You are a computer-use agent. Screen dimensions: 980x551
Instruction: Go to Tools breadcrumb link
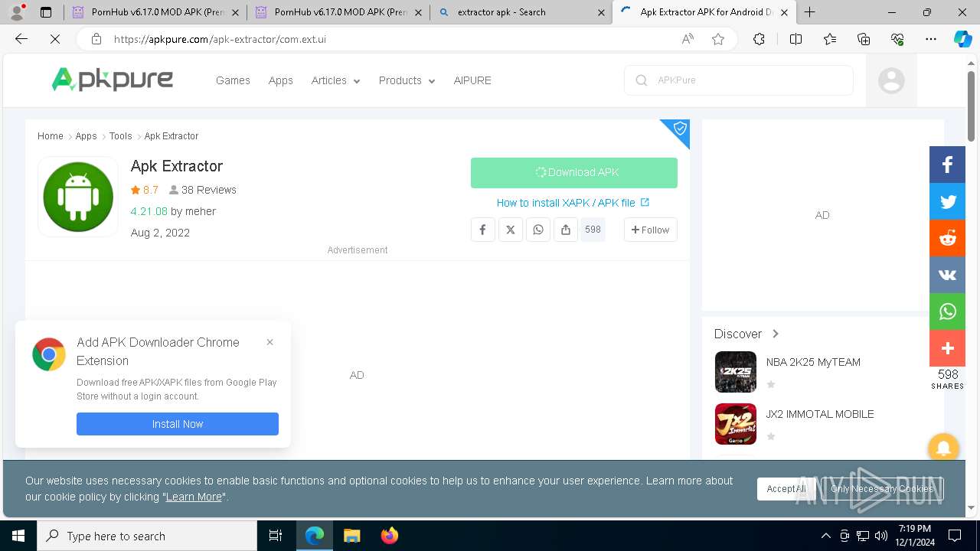pyautogui.click(x=120, y=136)
